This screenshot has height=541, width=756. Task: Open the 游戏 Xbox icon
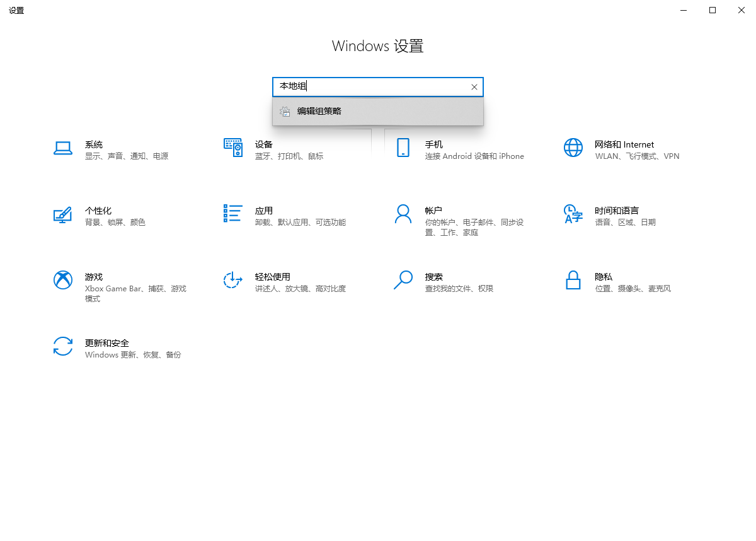click(63, 280)
